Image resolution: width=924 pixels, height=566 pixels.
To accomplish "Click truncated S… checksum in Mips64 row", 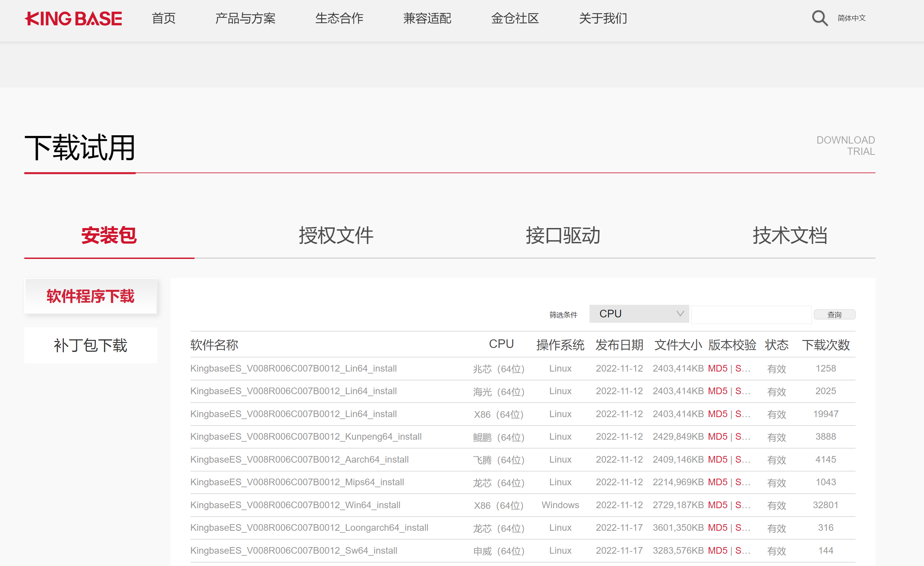I will (742, 482).
